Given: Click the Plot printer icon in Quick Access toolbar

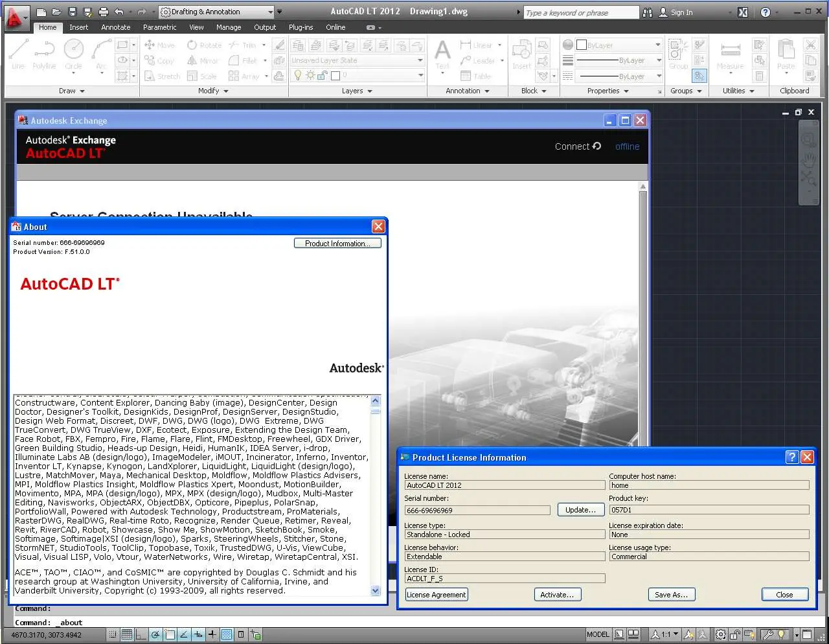Looking at the screenshot, I should 103,12.
